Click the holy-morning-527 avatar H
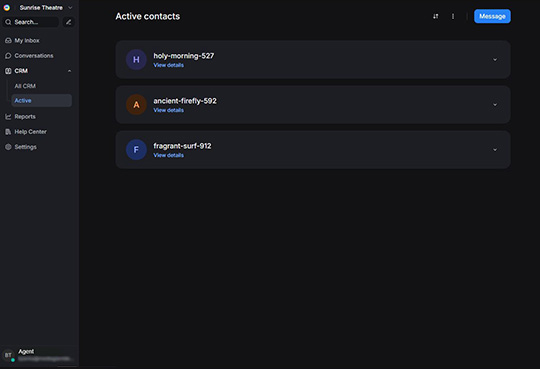The image size is (540, 369). [136, 60]
